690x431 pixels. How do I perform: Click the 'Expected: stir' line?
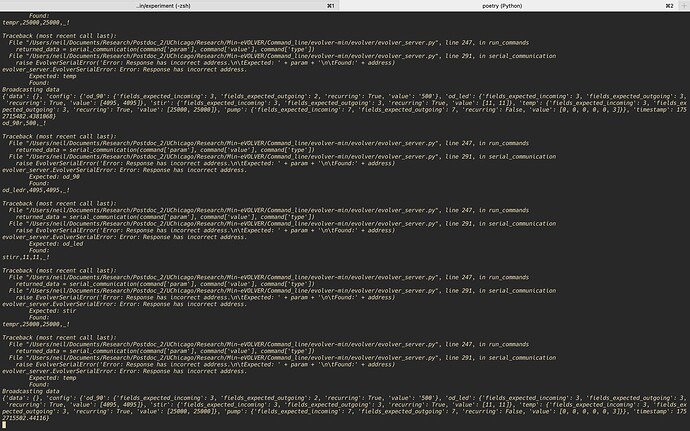(52, 311)
